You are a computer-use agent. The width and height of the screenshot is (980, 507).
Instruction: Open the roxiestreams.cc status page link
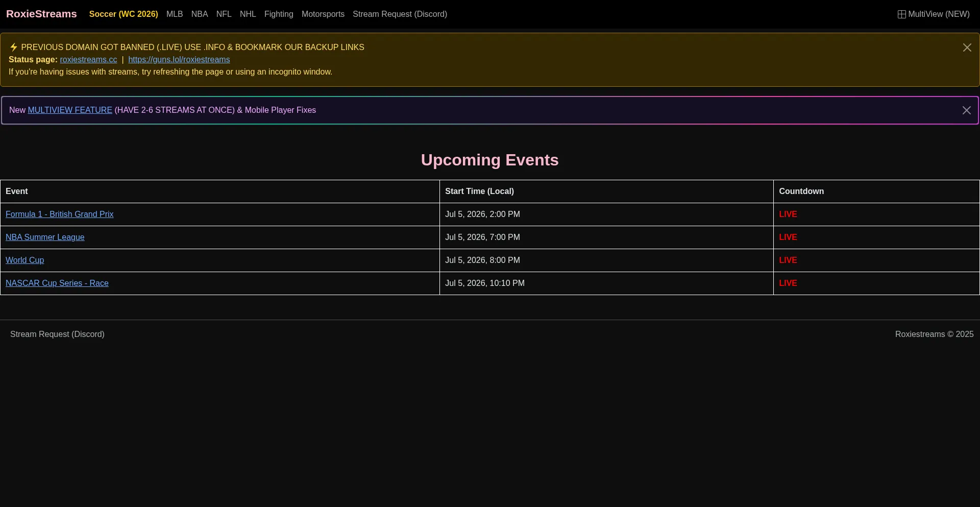(88, 59)
